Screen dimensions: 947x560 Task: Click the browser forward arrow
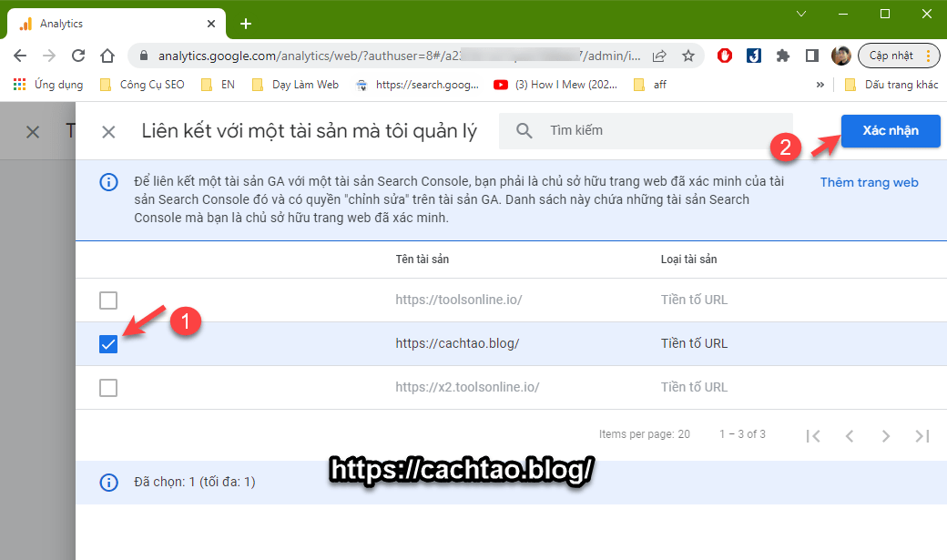[49, 56]
